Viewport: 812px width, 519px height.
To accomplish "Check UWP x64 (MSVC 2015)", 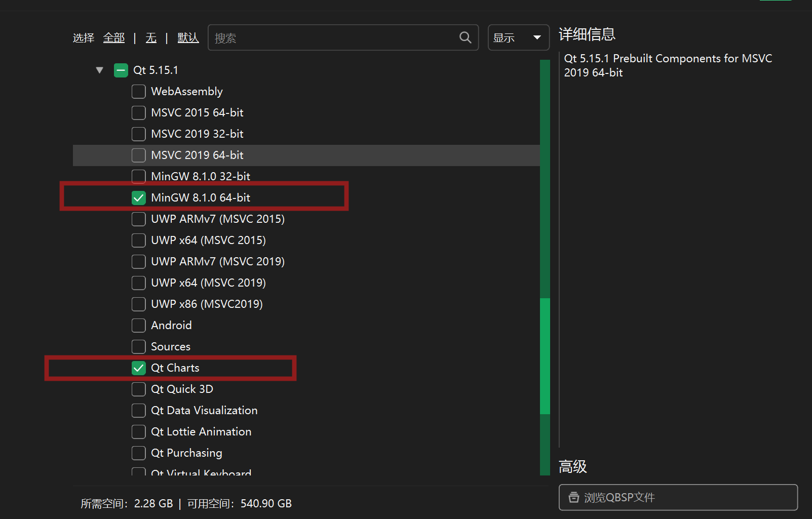I will (x=138, y=241).
